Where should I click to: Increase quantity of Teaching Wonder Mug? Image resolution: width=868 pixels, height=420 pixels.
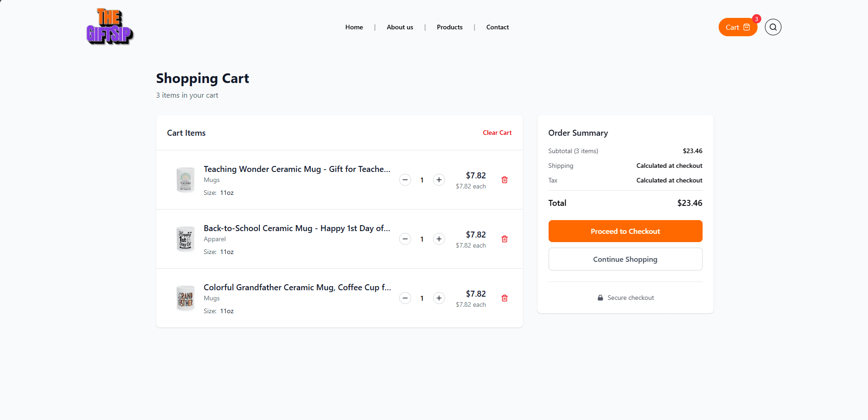pyautogui.click(x=439, y=180)
